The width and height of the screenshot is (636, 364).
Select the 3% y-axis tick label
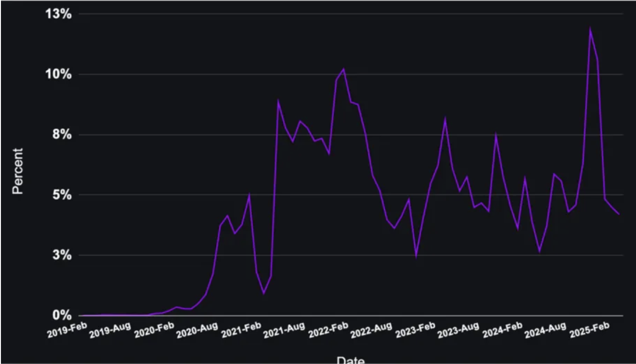pyautogui.click(x=61, y=255)
